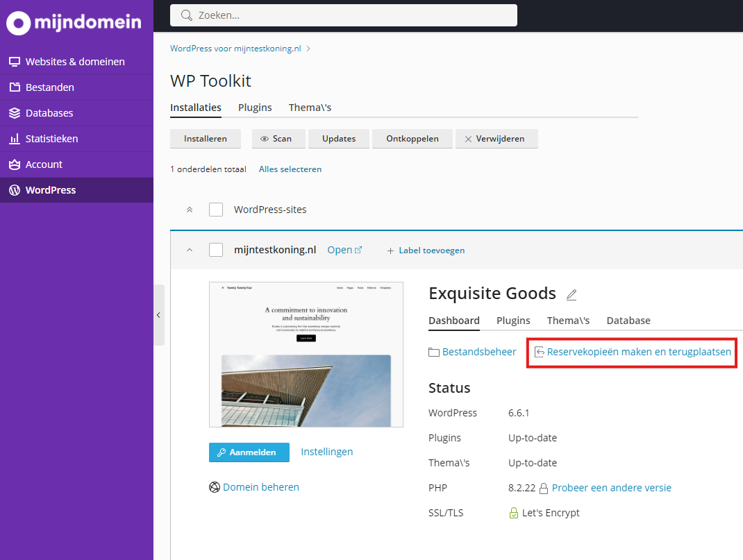The height and width of the screenshot is (560, 743).
Task: Open Statistieken in the sidebar
Action: 51,139
